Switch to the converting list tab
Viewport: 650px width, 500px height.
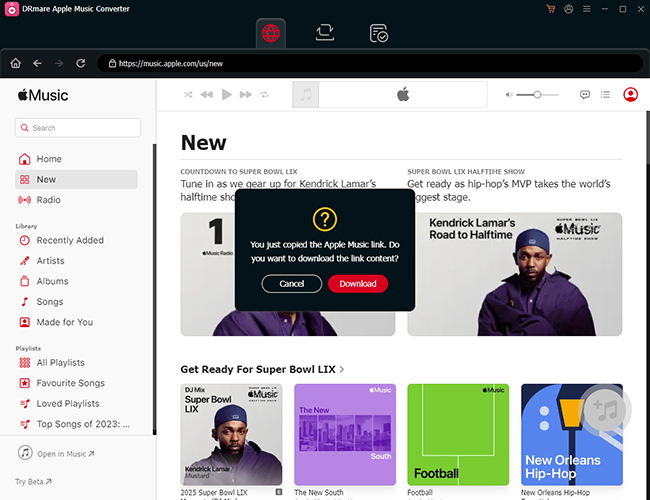(x=325, y=33)
